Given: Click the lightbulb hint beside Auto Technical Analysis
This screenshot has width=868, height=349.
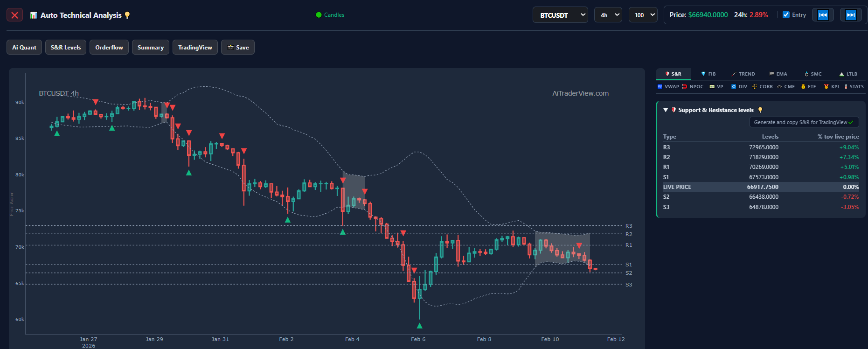Looking at the screenshot, I should [x=127, y=15].
